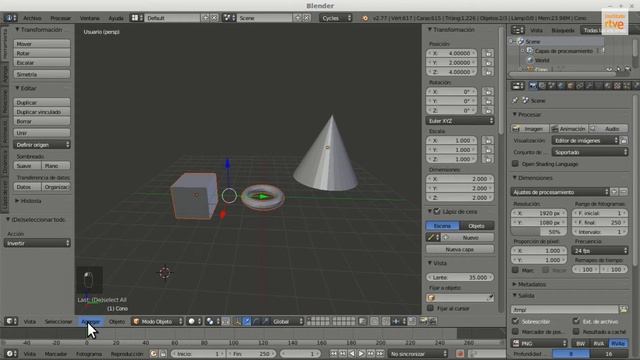Open the Seleccionar menu
Viewport: 640px width, 360px height.
tap(58, 322)
